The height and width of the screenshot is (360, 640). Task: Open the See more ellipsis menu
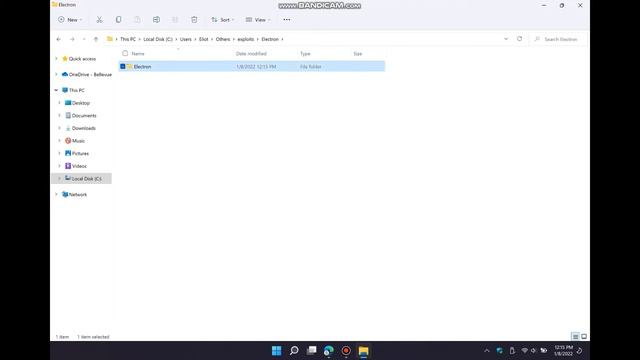coord(287,20)
